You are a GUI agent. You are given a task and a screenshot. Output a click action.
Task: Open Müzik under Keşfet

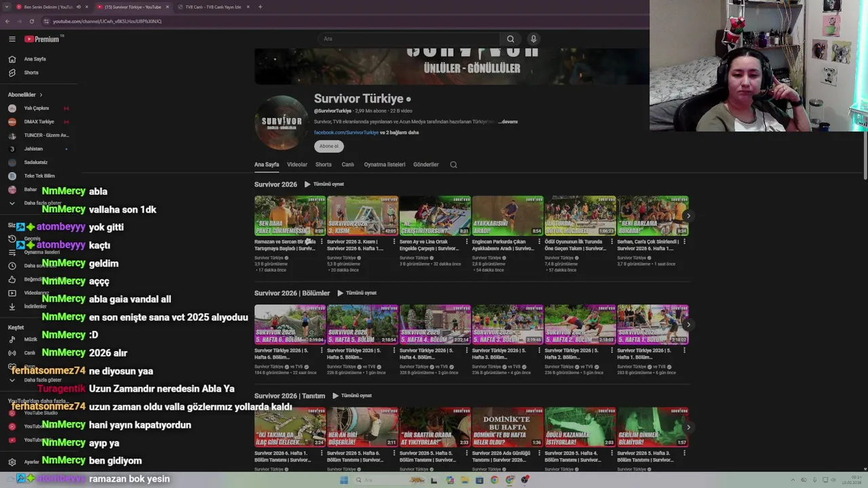point(31,340)
